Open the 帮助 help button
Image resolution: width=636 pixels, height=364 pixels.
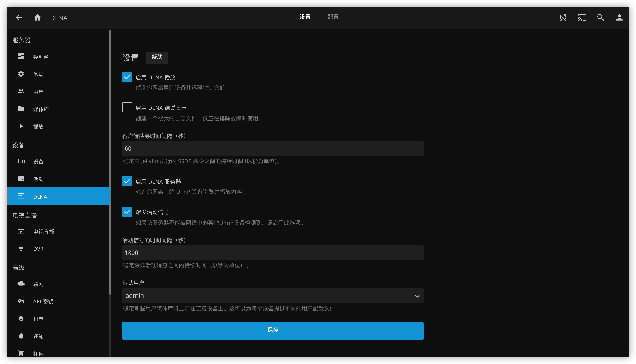pos(157,57)
